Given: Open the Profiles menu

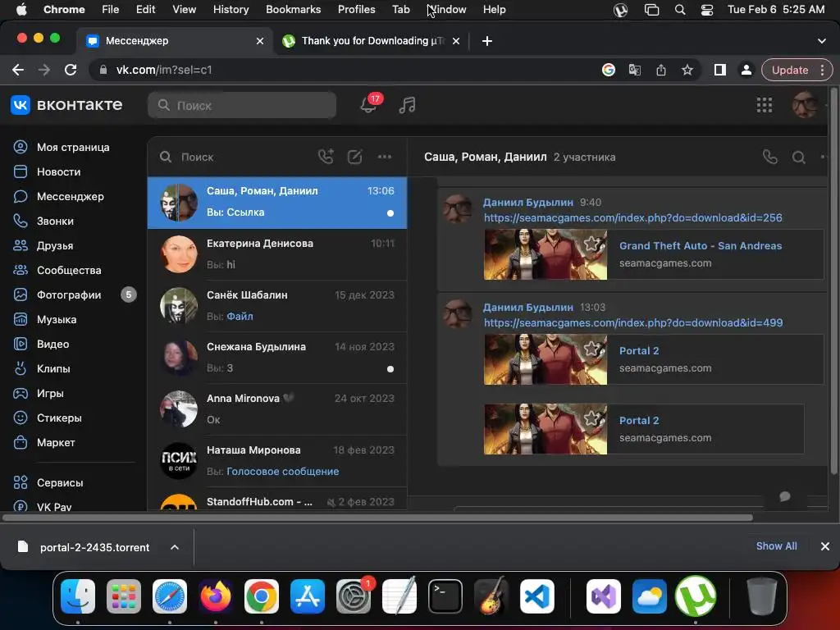Looking at the screenshot, I should [x=356, y=9].
